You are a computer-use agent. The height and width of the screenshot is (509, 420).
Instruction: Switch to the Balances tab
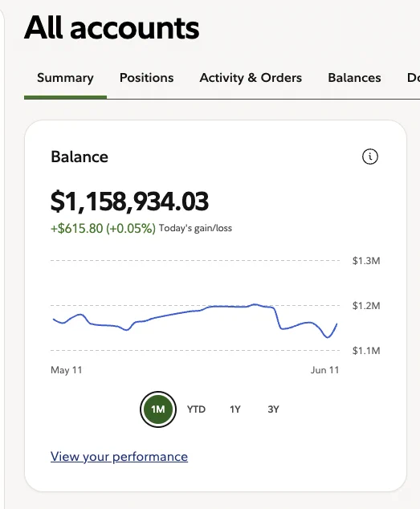pyautogui.click(x=354, y=78)
